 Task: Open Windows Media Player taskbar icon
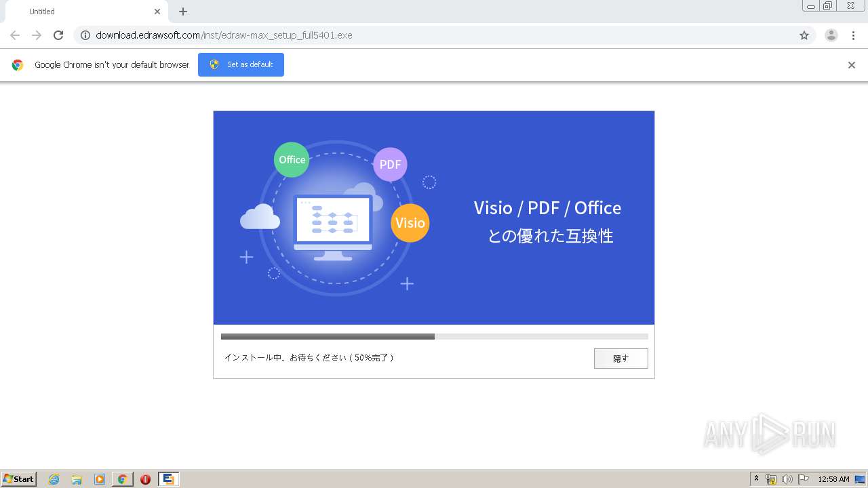pyautogui.click(x=100, y=479)
